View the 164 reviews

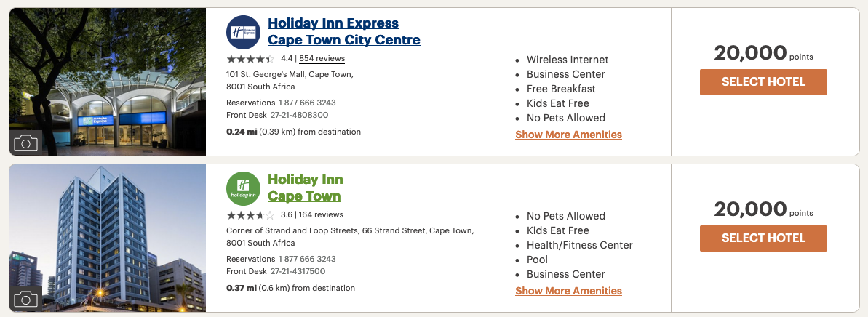click(321, 215)
